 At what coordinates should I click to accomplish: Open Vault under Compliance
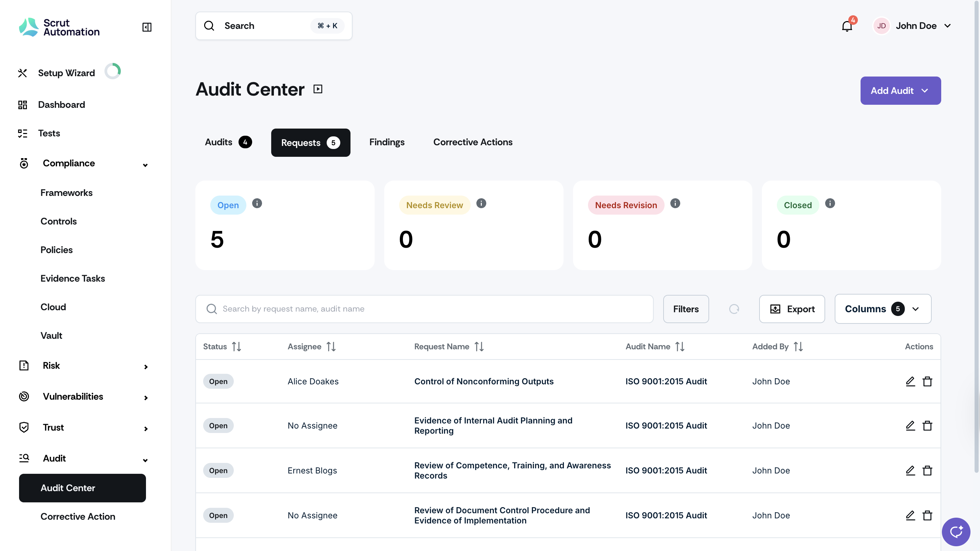[51, 335]
